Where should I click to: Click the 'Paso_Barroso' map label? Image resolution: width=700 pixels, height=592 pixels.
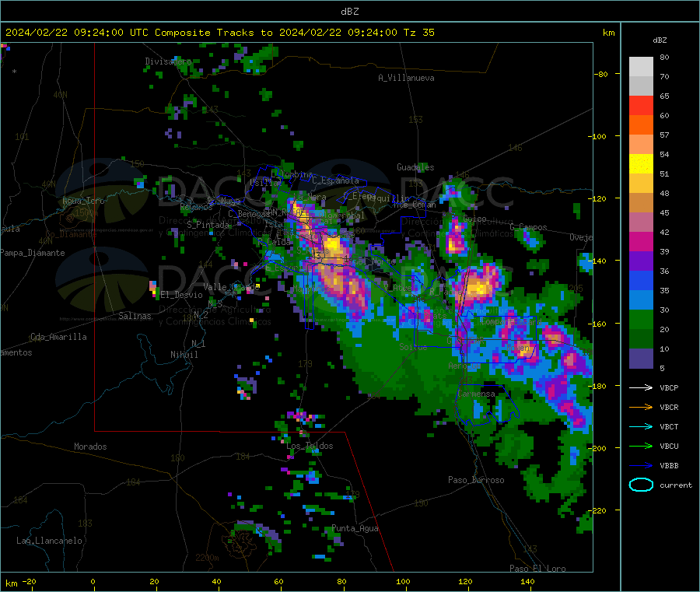476,480
